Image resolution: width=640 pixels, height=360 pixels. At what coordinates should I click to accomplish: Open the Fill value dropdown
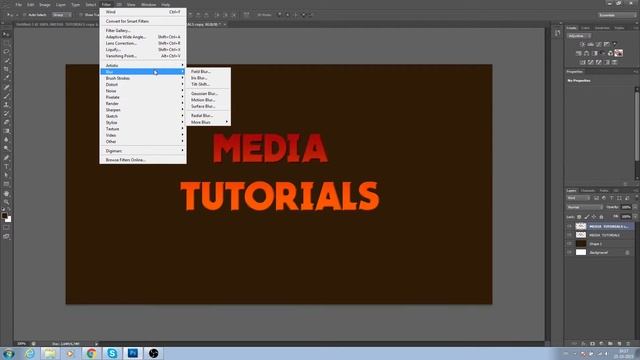(x=635, y=217)
